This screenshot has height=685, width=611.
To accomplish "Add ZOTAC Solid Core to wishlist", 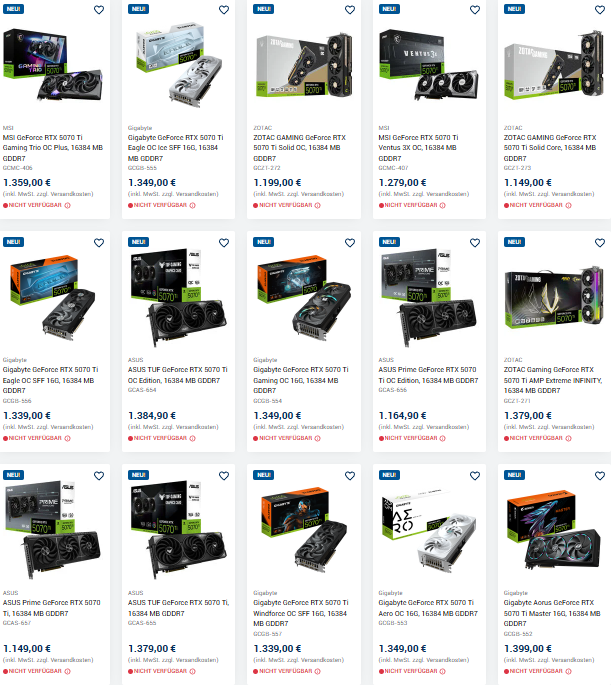I will pos(600,10).
